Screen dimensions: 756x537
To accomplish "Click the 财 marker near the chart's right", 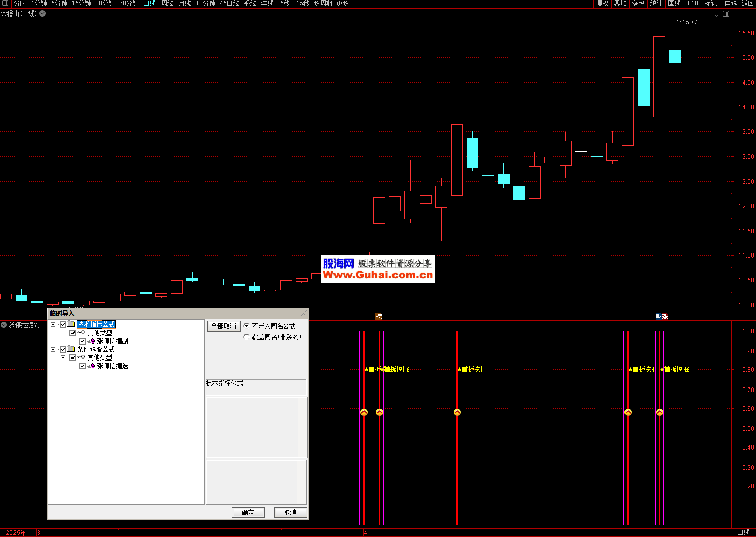I will pos(659,316).
